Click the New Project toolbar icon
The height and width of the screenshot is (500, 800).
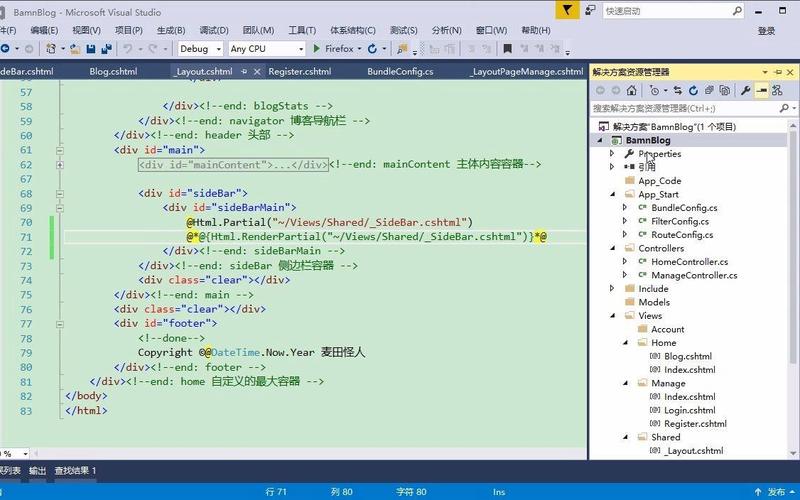tap(51, 49)
